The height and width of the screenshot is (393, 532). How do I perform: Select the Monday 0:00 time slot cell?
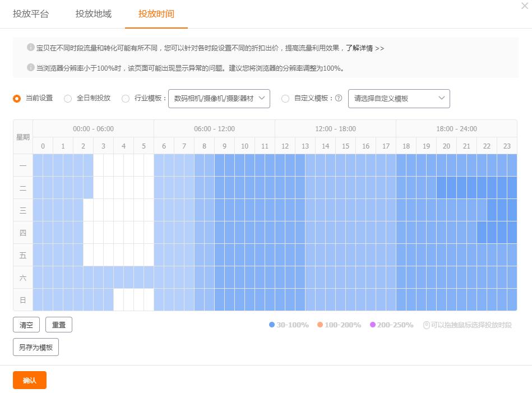click(x=43, y=165)
